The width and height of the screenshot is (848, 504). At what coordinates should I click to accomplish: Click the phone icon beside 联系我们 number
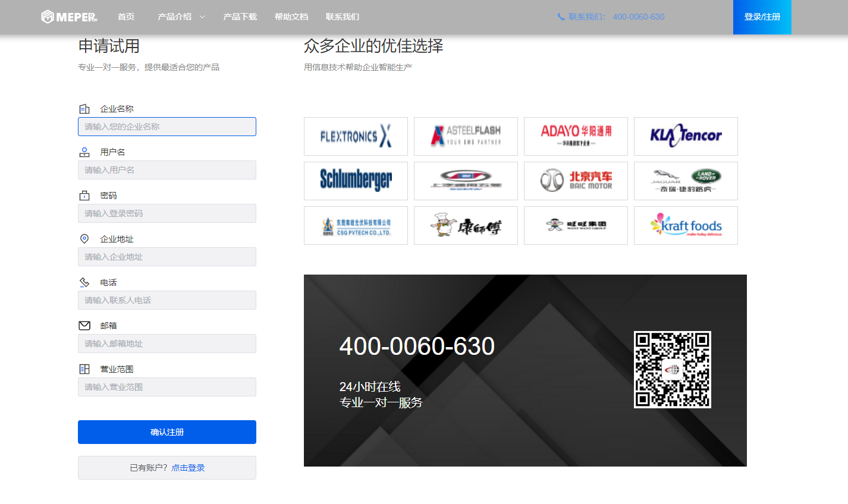pos(561,17)
